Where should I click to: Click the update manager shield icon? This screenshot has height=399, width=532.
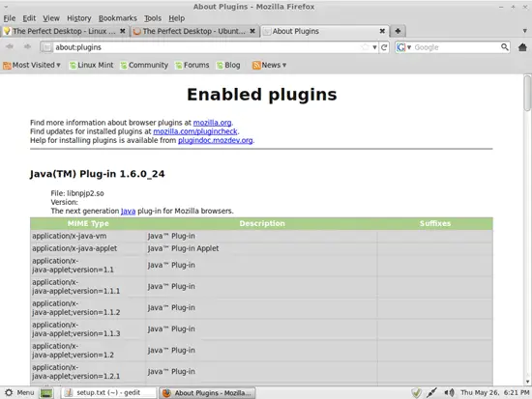click(x=416, y=393)
